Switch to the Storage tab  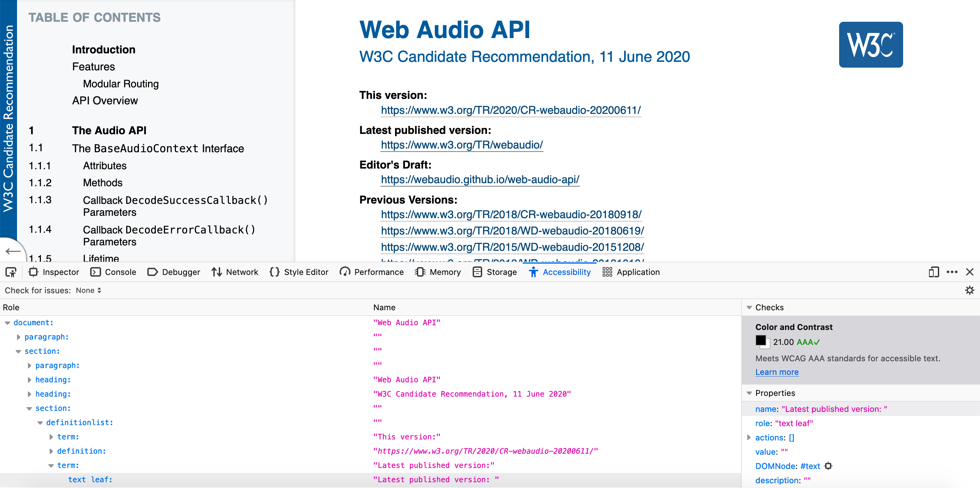(x=494, y=272)
